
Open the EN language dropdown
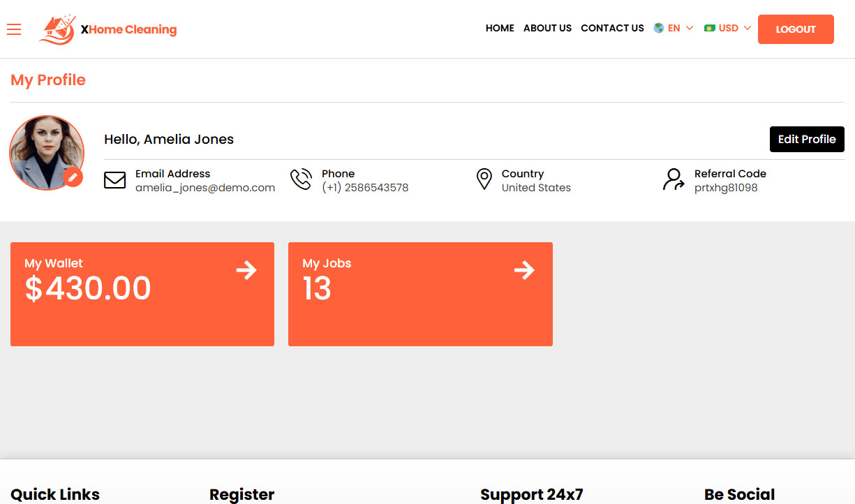pyautogui.click(x=675, y=28)
